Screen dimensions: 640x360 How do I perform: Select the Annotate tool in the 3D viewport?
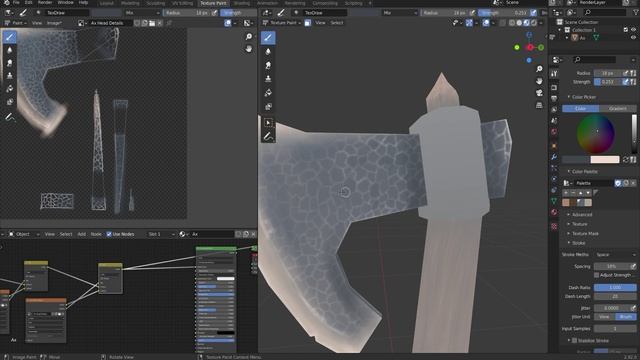(268, 136)
